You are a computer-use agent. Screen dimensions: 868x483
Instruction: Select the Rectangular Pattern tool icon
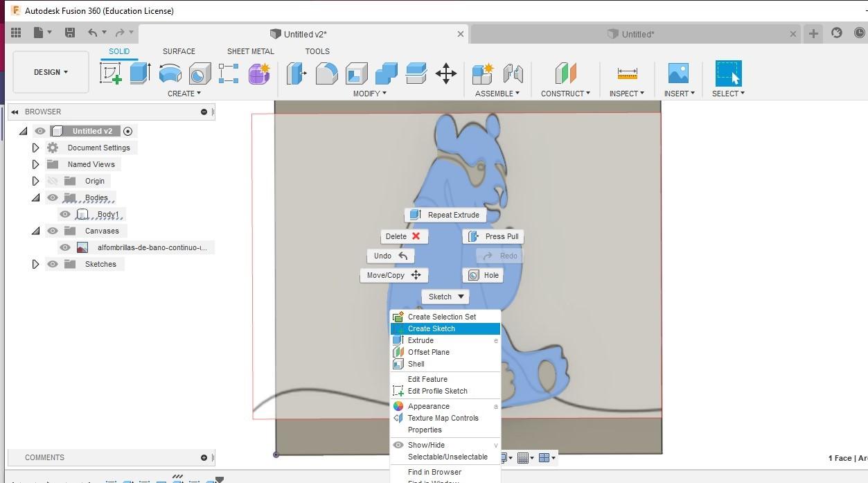click(229, 73)
